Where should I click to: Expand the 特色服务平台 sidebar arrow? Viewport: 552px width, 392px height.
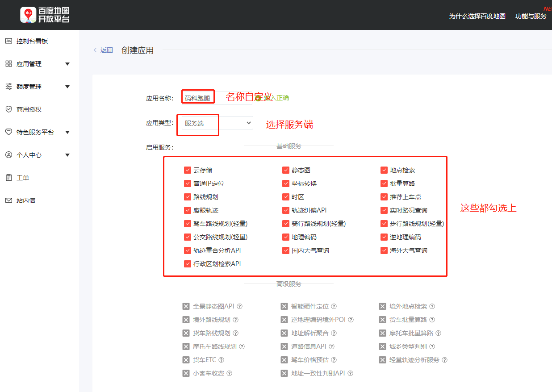click(67, 132)
